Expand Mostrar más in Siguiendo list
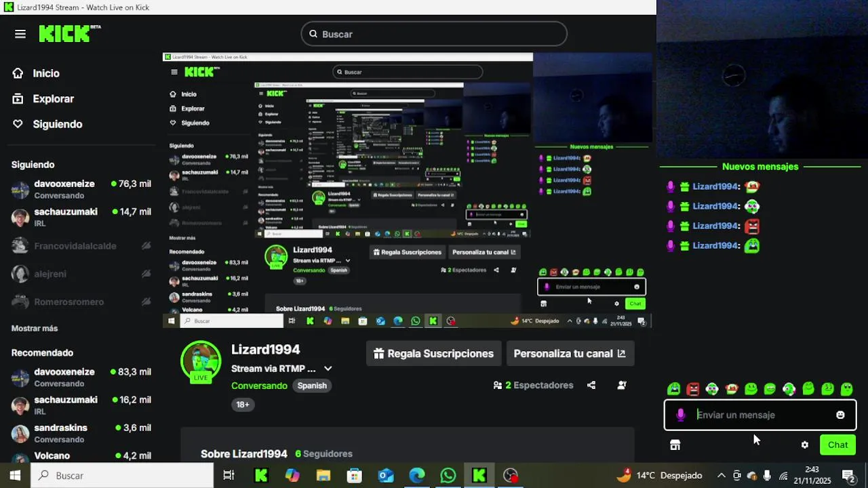 [x=35, y=328]
